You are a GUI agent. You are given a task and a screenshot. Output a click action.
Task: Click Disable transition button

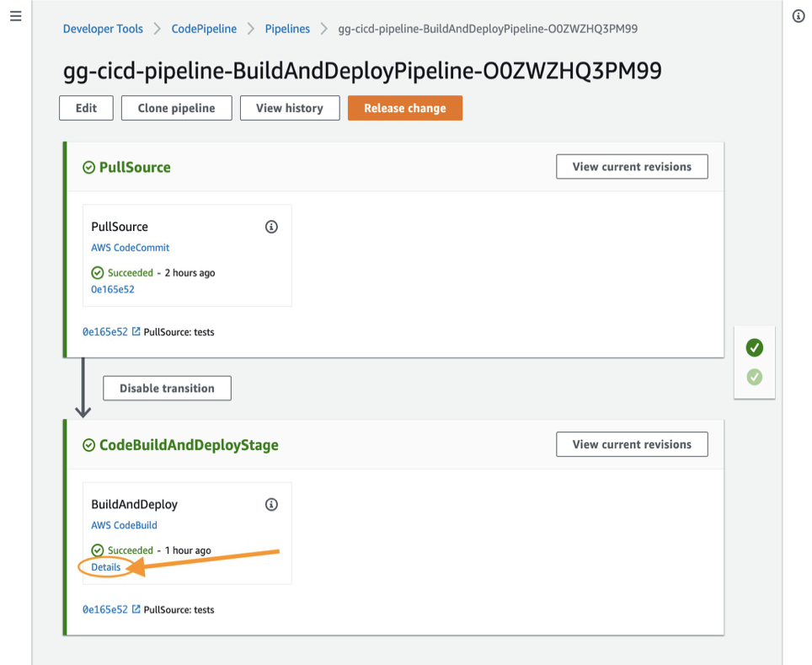[x=168, y=389]
